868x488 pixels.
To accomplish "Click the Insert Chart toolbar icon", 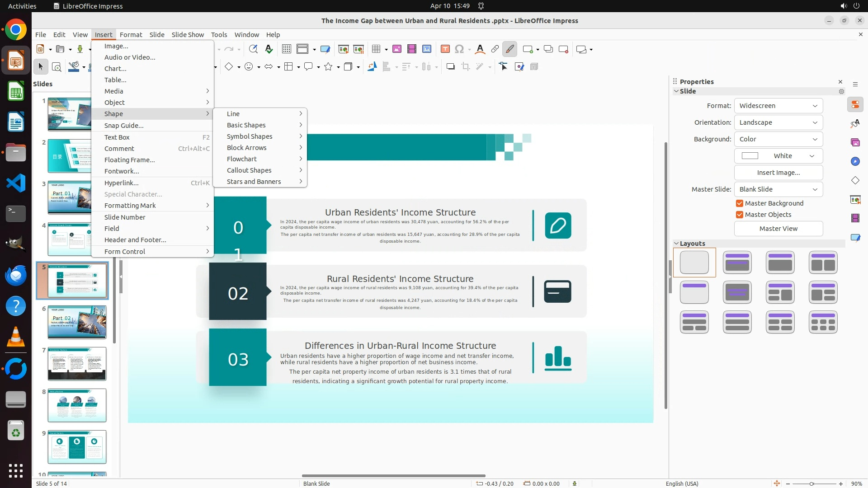I will [426, 49].
